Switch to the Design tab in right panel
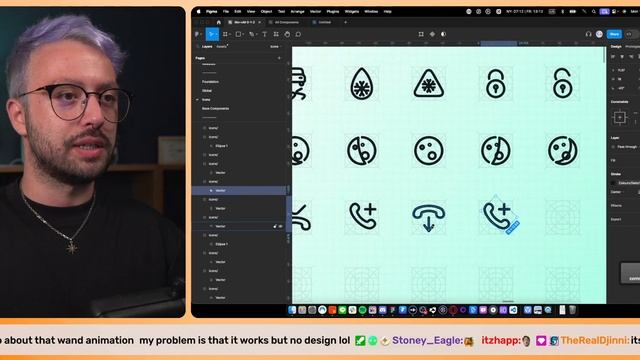 (x=616, y=47)
